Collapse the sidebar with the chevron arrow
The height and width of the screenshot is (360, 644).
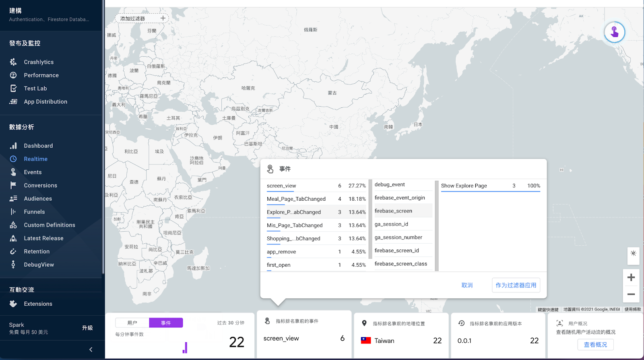pos(91,350)
